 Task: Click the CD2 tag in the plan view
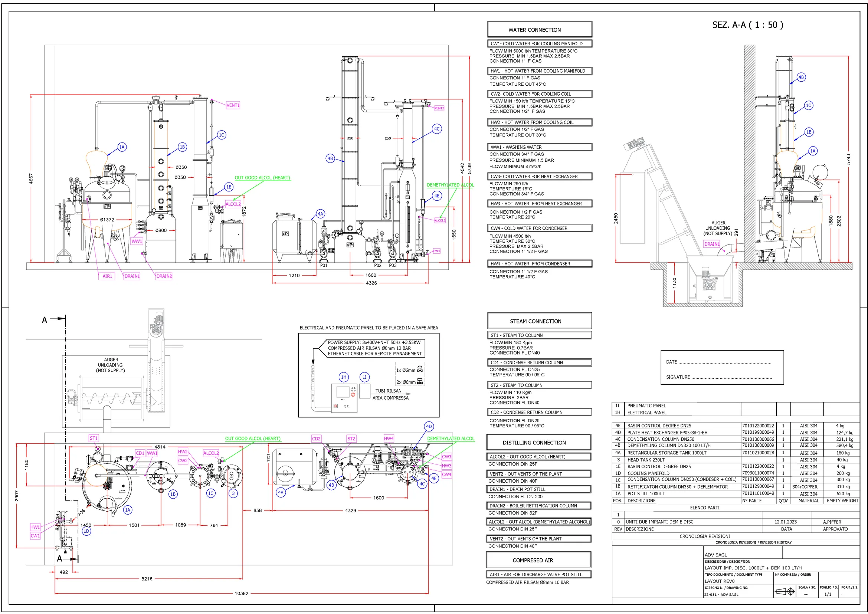[x=316, y=439]
